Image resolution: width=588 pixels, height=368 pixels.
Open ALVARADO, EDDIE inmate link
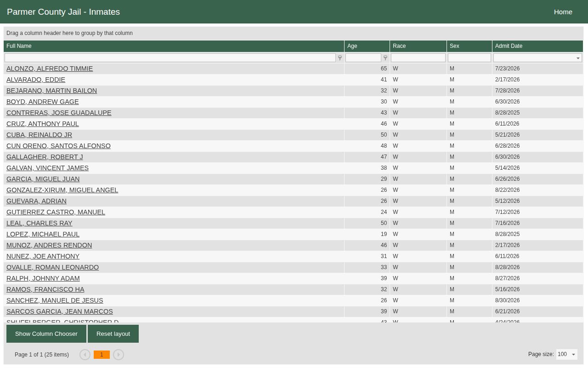click(x=36, y=80)
